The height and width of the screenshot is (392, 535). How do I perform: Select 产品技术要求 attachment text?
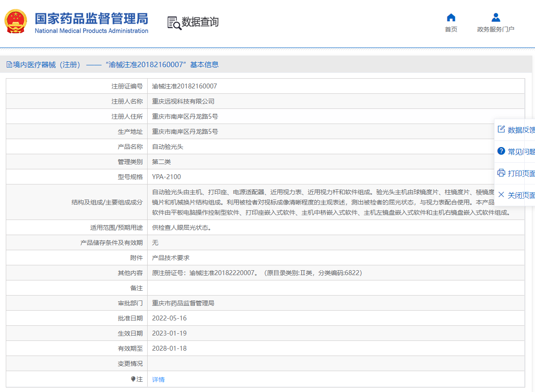171,258
